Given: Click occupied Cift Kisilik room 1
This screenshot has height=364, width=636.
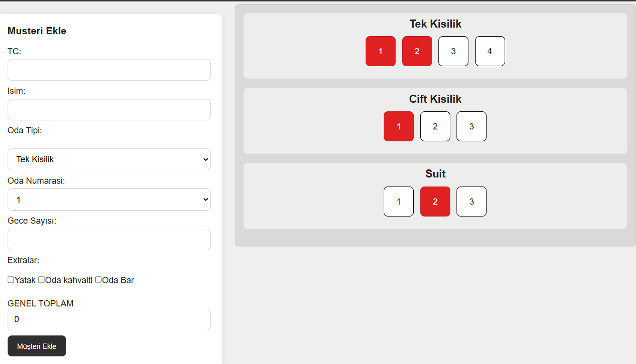Looking at the screenshot, I should (398, 127).
